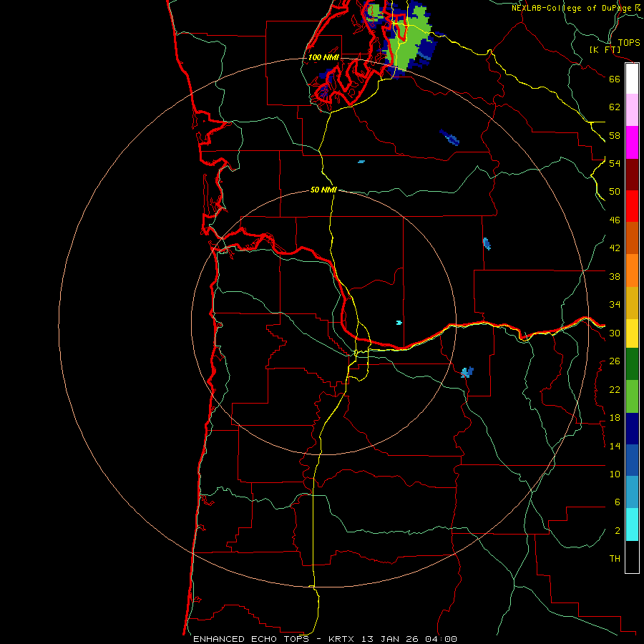Click the "TH" legend label
This screenshot has height=644, width=644.
[615, 558]
